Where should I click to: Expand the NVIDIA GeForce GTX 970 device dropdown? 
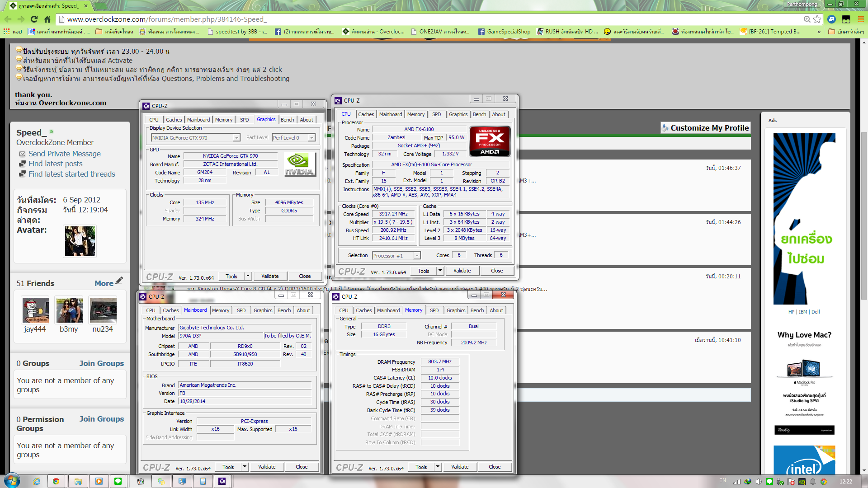click(236, 138)
